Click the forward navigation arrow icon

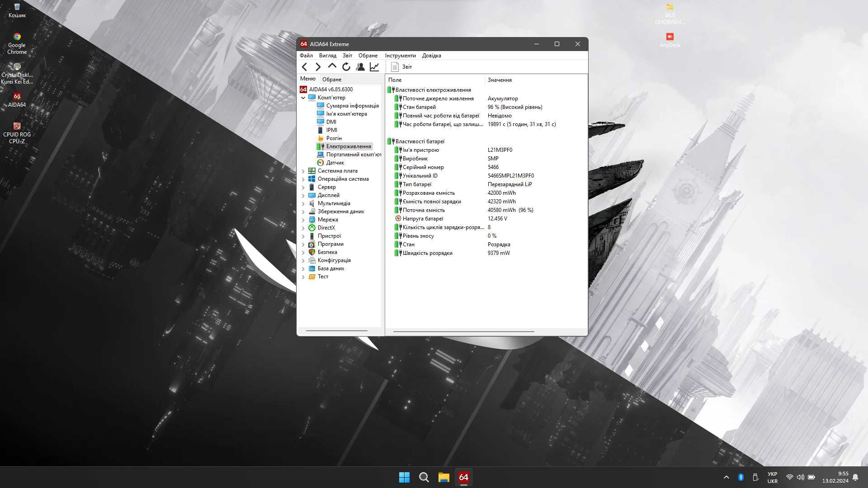pyautogui.click(x=318, y=66)
